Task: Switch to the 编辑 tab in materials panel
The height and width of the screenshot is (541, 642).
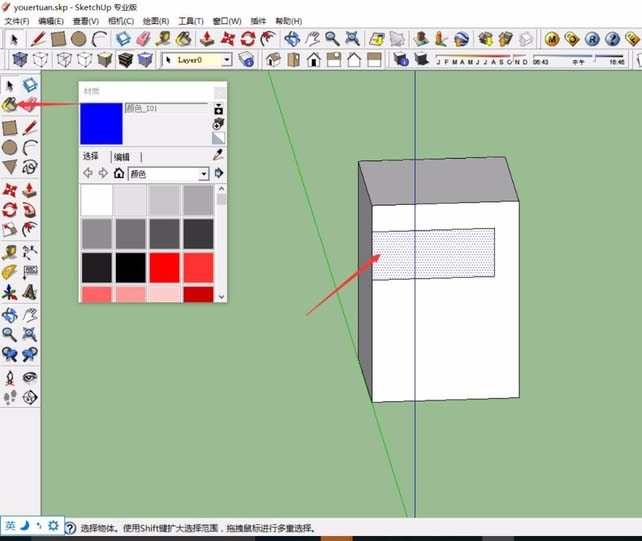Action: coord(121,157)
